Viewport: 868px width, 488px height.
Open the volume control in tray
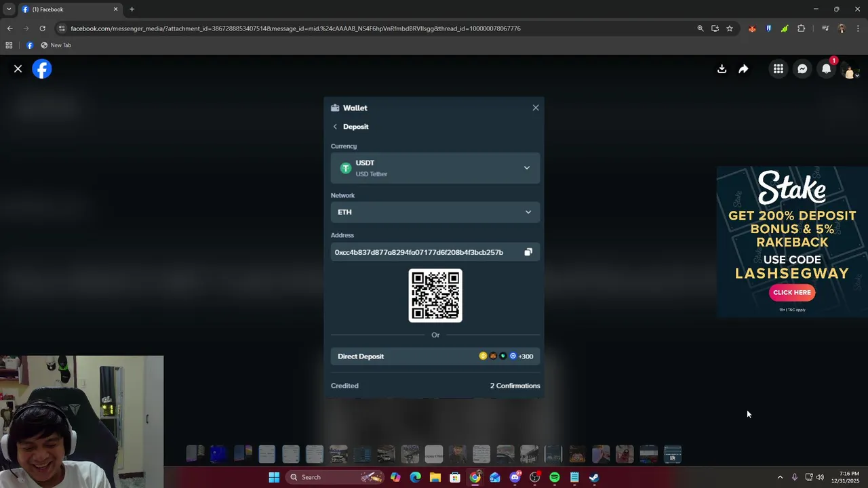click(821, 477)
